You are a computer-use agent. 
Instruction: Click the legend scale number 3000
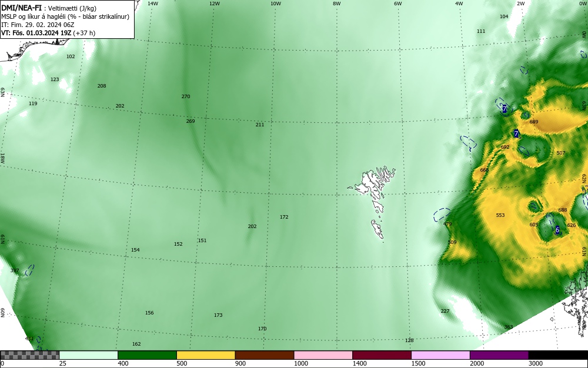[x=536, y=363]
